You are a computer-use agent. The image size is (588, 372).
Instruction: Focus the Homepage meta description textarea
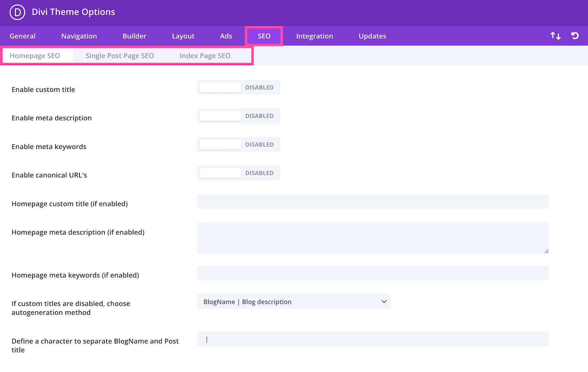click(372, 238)
